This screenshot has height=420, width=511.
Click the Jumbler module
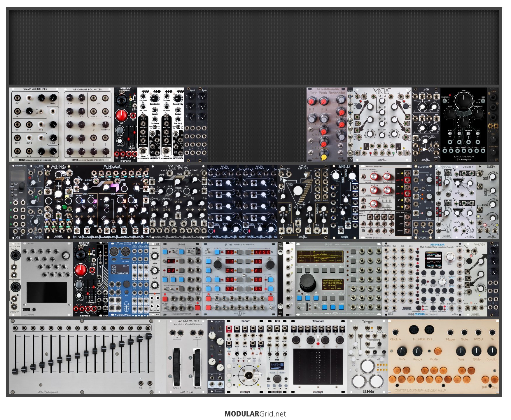click(344, 202)
